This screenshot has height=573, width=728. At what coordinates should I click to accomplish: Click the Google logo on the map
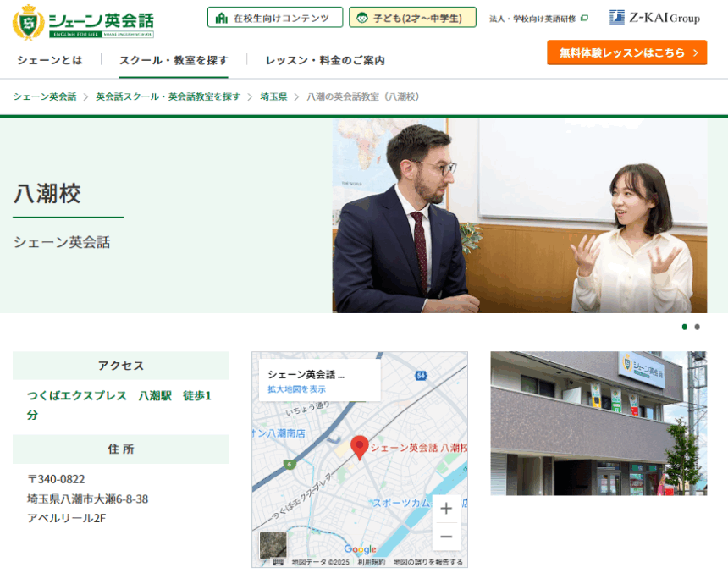[360, 549]
